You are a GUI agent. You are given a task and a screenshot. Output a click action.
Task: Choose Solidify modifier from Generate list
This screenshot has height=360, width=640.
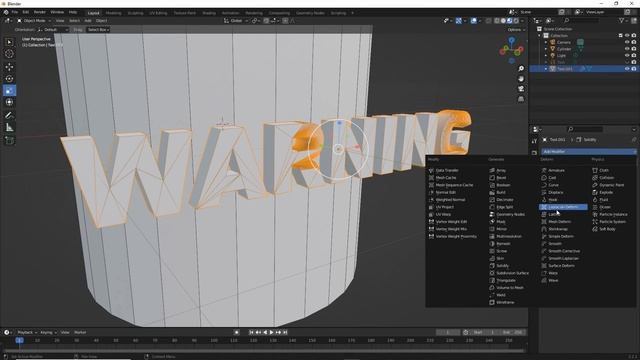point(502,266)
